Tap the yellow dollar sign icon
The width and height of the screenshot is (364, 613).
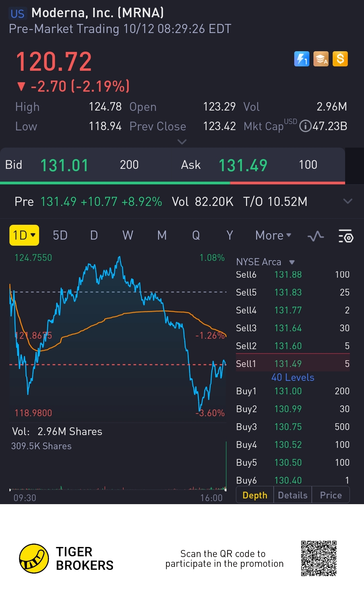click(340, 59)
